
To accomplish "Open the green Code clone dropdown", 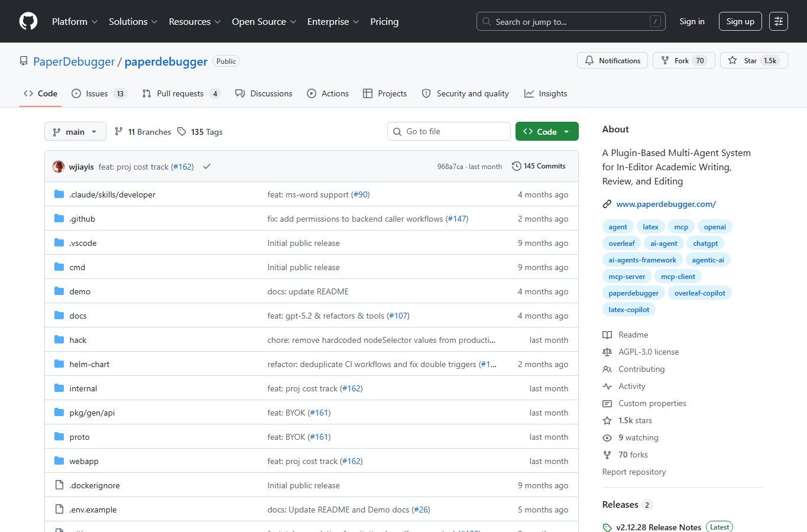I will tap(547, 131).
